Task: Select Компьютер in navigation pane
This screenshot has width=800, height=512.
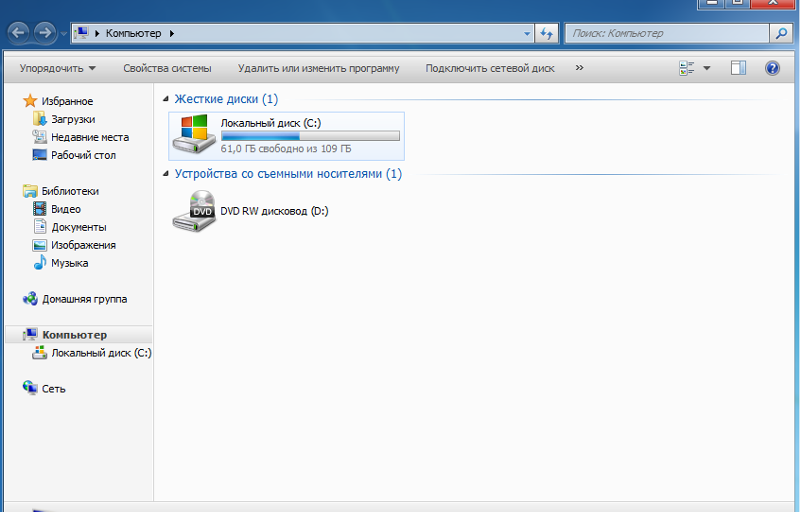Action: click(x=74, y=335)
